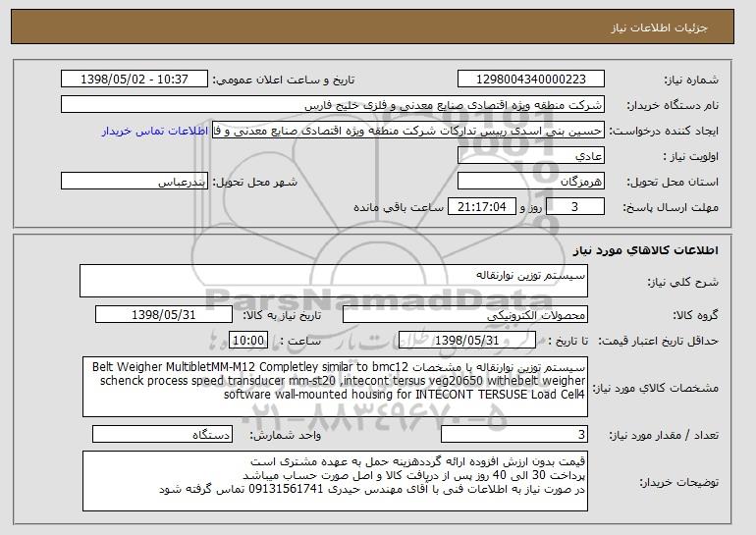Click the quantity field showing 3
The width and height of the screenshot is (756, 535).
[x=514, y=435]
